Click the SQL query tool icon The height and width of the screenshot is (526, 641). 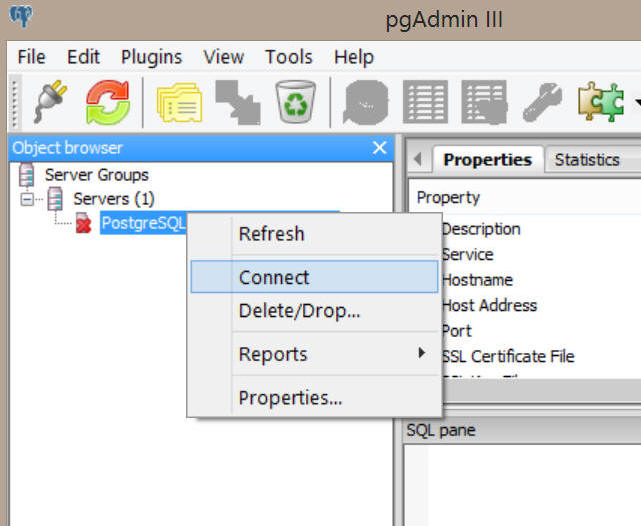365,102
